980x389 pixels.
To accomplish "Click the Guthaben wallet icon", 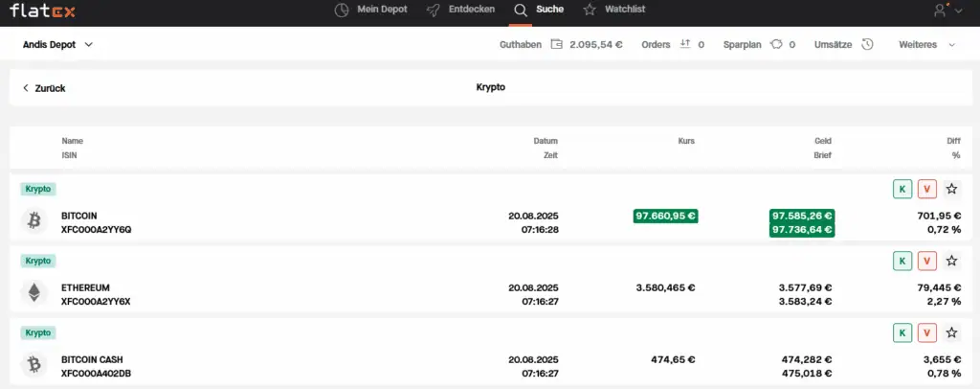I will (x=556, y=44).
